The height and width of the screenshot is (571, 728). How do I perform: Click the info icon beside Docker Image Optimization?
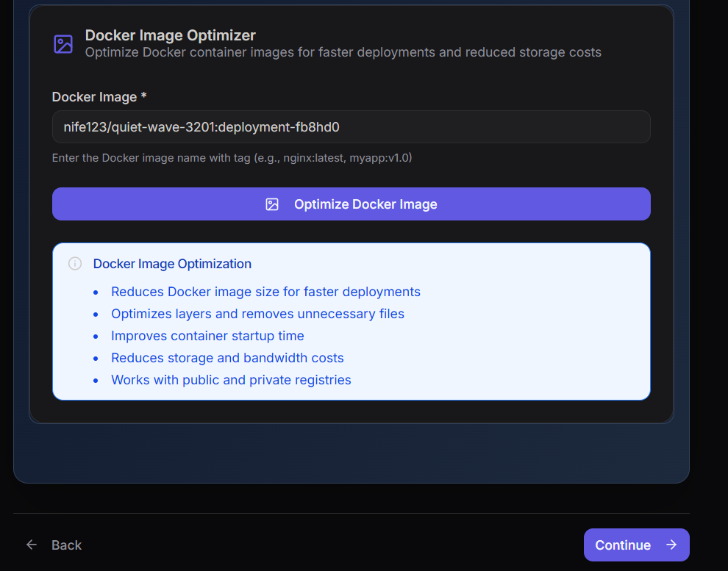(74, 263)
